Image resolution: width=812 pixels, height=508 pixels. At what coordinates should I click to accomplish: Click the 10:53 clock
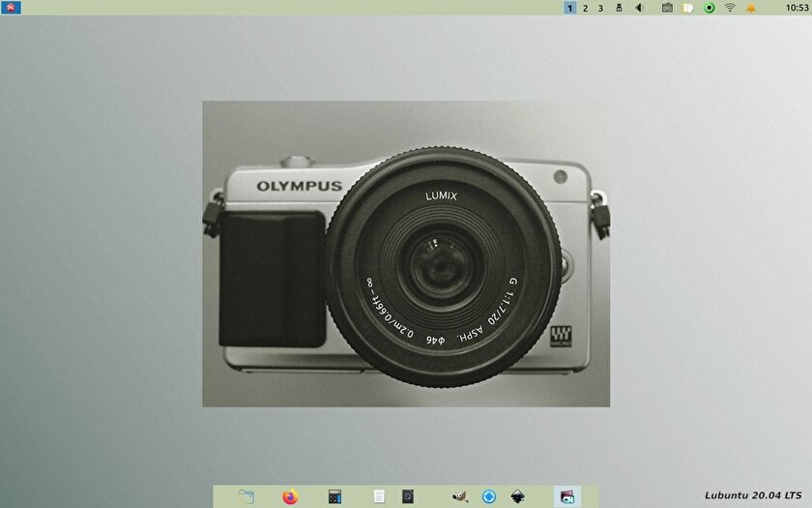pos(797,8)
